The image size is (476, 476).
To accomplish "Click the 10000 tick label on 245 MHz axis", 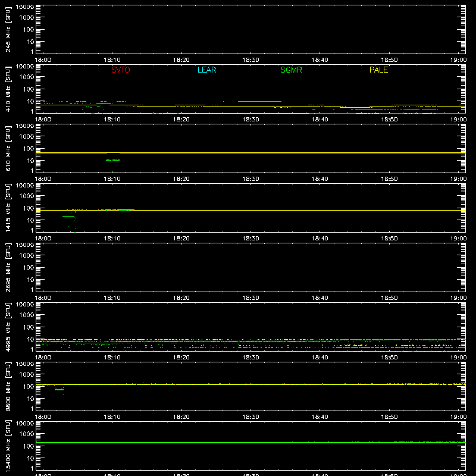I will (x=25, y=7).
